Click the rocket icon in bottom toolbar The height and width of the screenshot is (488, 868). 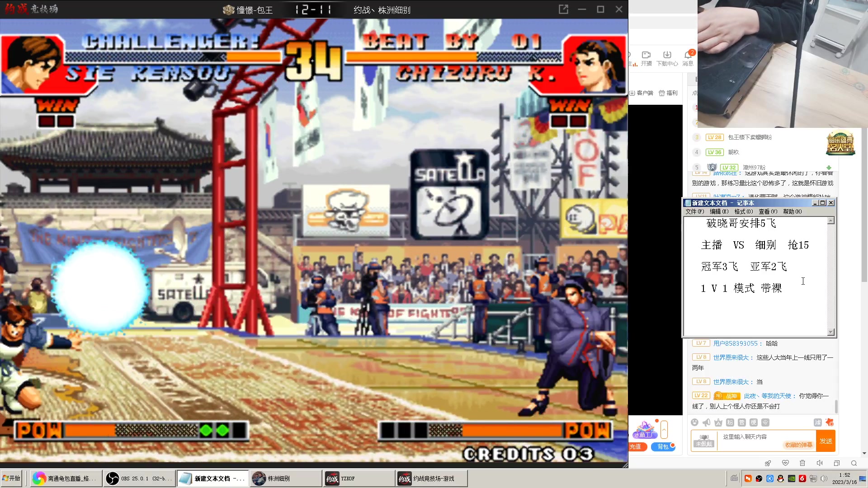pyautogui.click(x=768, y=463)
